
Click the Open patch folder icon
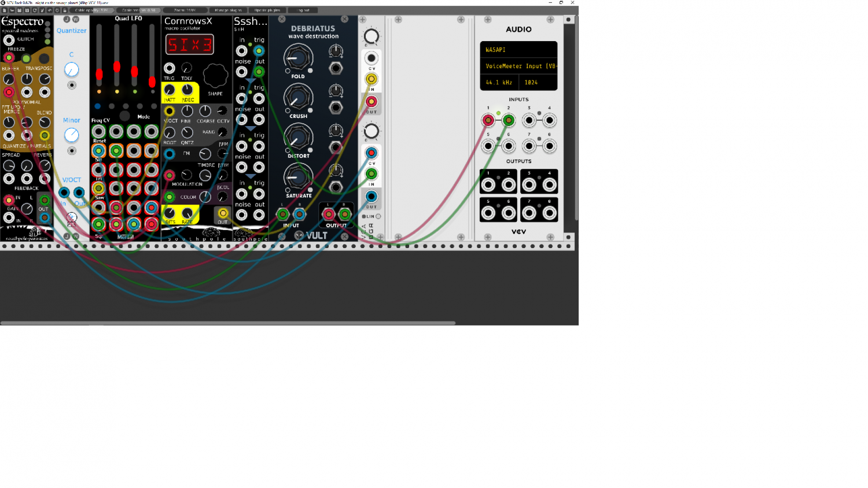click(x=12, y=10)
